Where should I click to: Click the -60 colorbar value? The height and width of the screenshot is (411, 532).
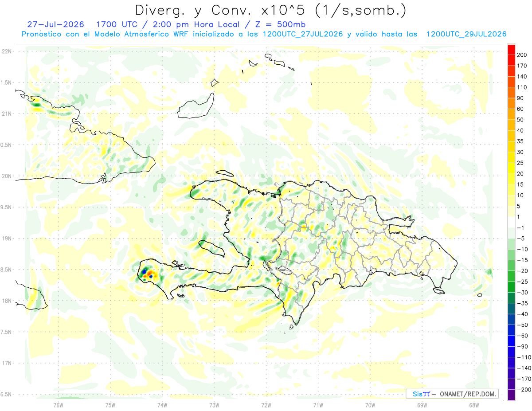click(522, 336)
